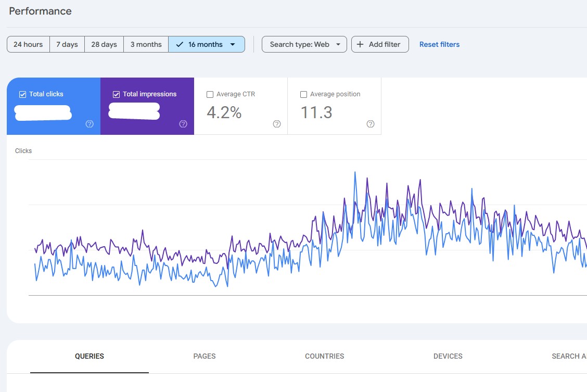Enable the Average position checkbox
Viewport: 587px width, 392px height.
tap(304, 94)
